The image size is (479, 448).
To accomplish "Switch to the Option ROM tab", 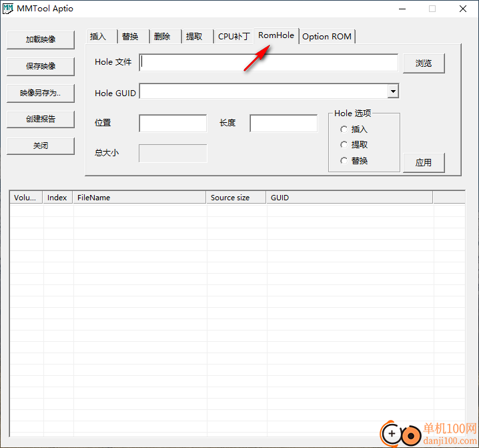I will tap(327, 37).
